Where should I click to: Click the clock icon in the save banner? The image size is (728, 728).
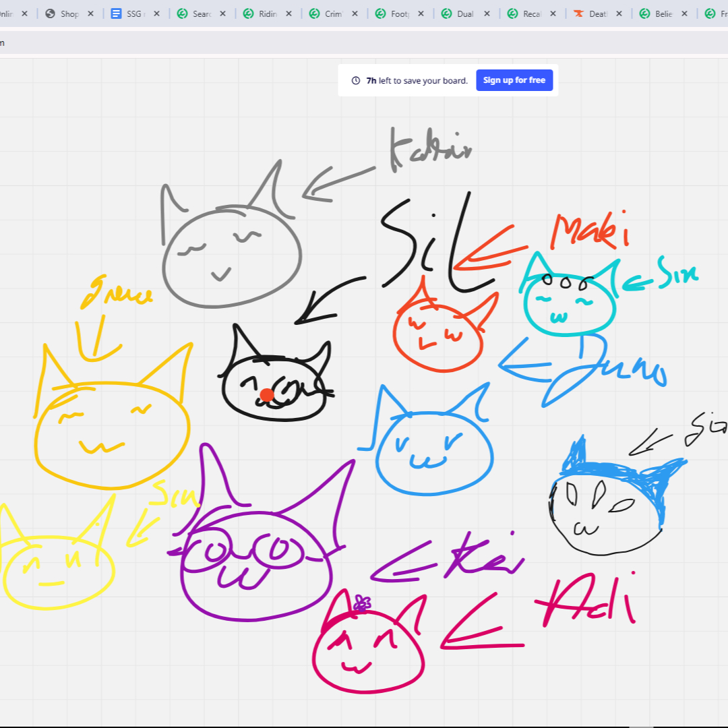(356, 80)
